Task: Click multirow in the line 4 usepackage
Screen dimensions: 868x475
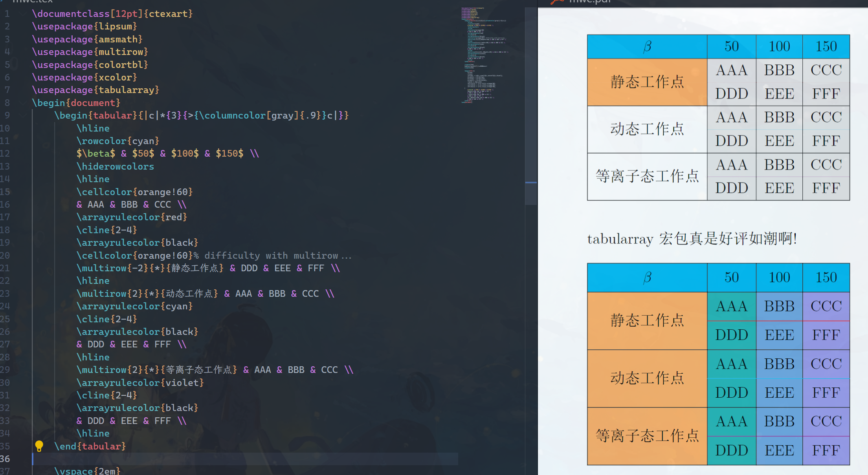Action: coord(121,52)
